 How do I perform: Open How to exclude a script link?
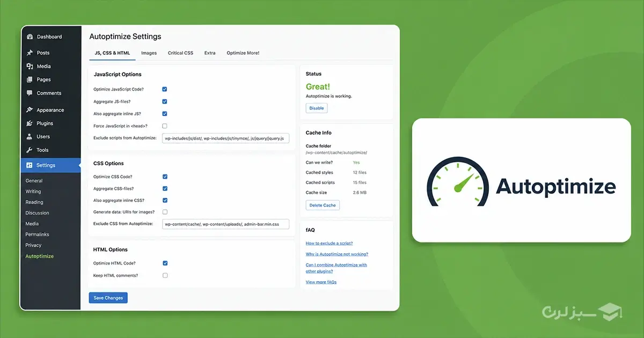[x=329, y=243]
